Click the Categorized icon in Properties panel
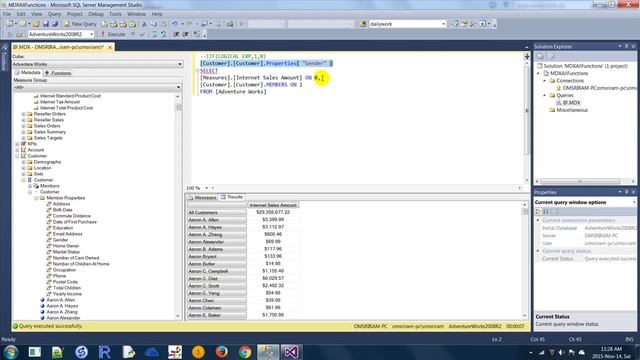This screenshot has width=640, height=360. [x=539, y=211]
